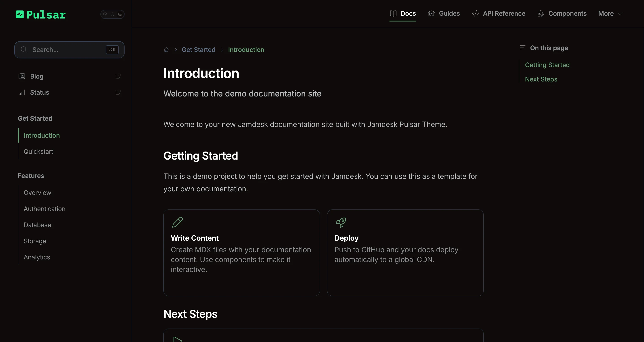
Task: Click the On this page list icon
Action: [522, 48]
